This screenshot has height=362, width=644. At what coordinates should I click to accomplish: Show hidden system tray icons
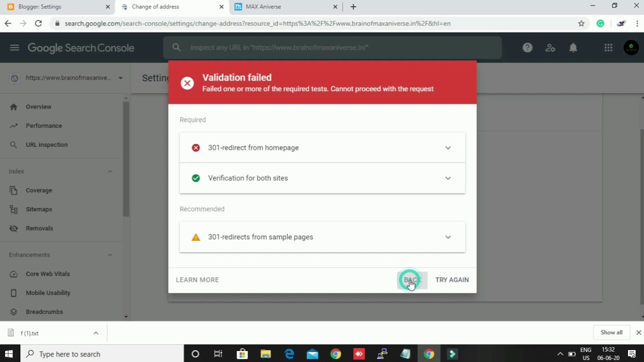tap(560, 354)
